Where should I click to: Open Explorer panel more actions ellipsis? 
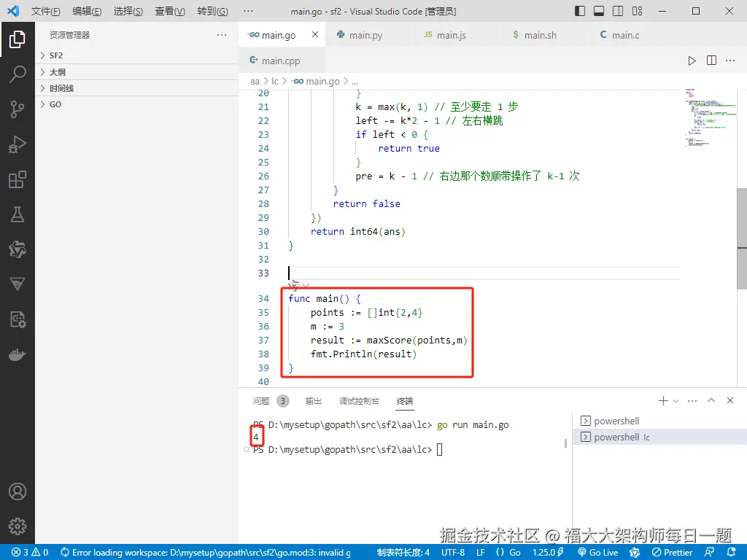[222, 35]
